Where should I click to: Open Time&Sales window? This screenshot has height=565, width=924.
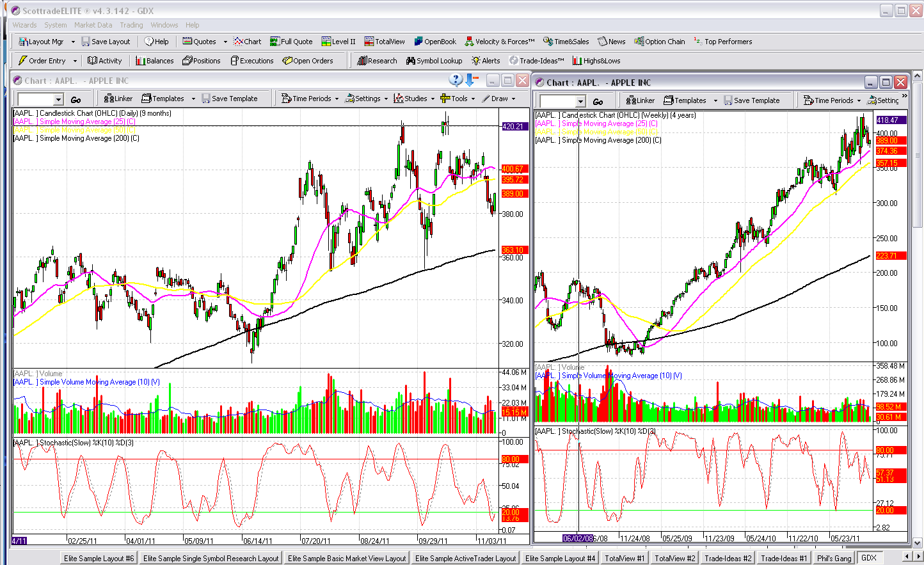click(x=566, y=42)
